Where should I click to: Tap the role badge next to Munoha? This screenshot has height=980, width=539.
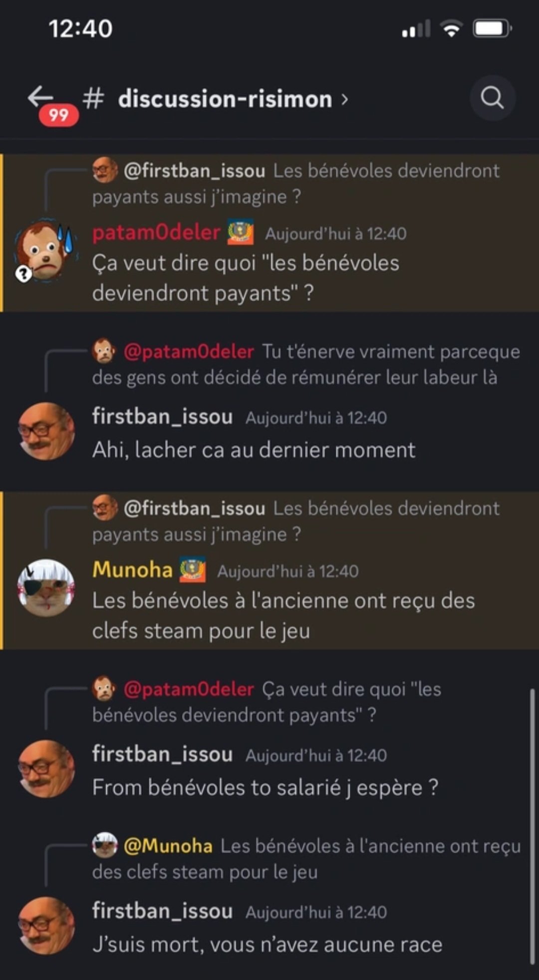(193, 570)
